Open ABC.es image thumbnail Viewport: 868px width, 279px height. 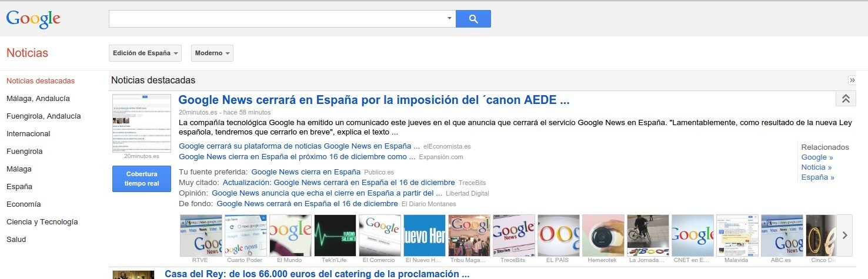coord(782,236)
